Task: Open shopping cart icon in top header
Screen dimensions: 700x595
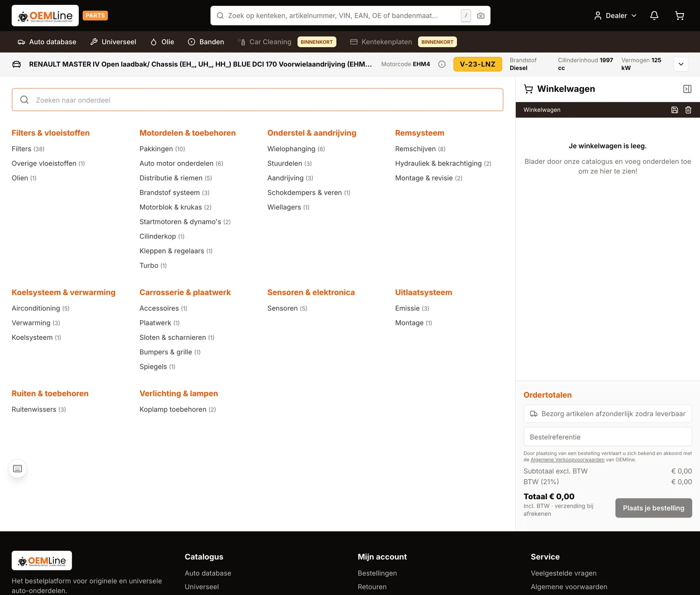Action: 679,16
